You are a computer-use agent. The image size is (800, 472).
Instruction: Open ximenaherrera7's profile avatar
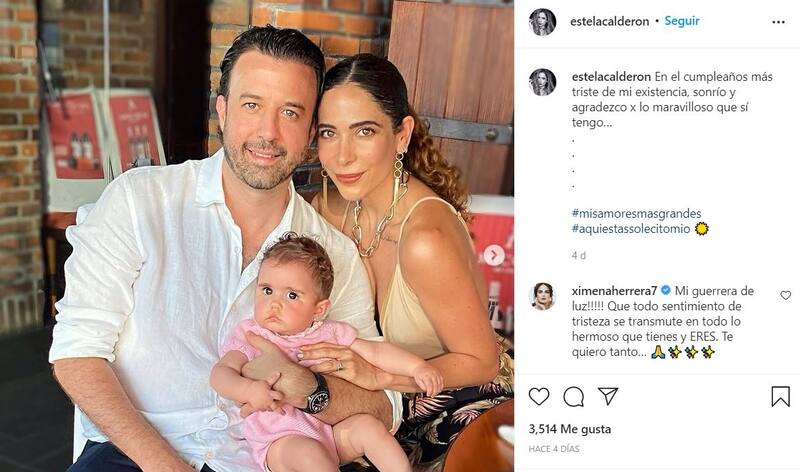pyautogui.click(x=542, y=296)
